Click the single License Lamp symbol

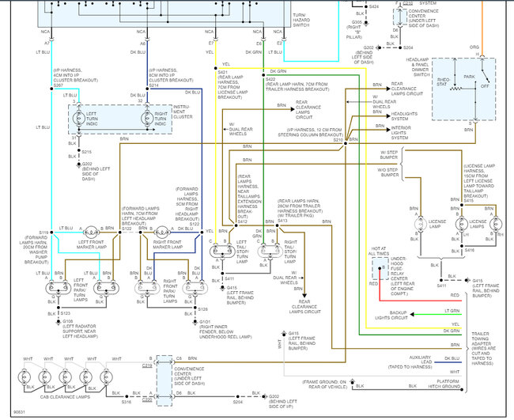point(421,225)
